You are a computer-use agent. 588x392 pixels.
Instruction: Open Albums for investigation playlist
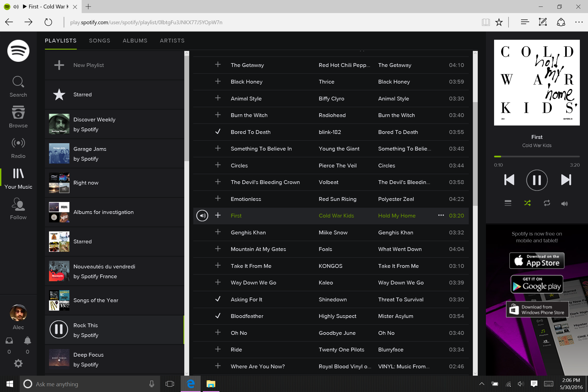point(115,212)
